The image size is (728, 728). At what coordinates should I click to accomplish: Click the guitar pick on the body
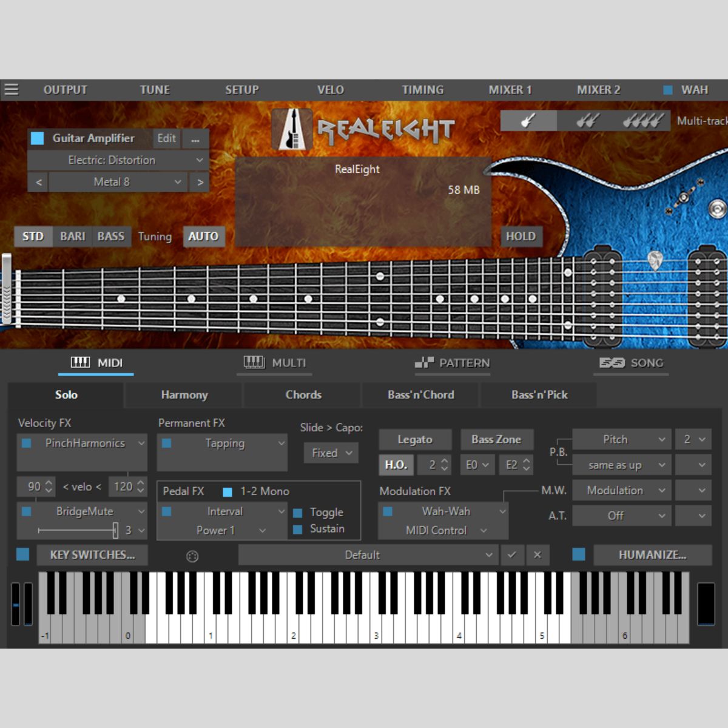click(x=655, y=260)
